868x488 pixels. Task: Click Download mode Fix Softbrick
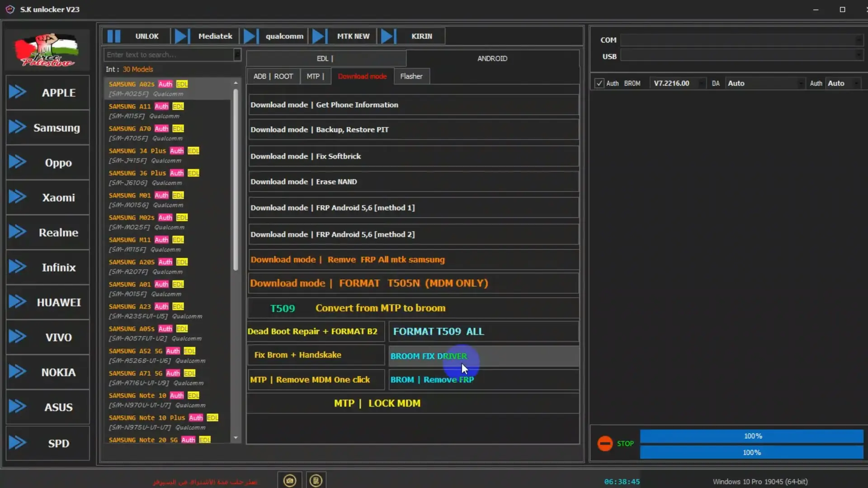[x=413, y=156]
